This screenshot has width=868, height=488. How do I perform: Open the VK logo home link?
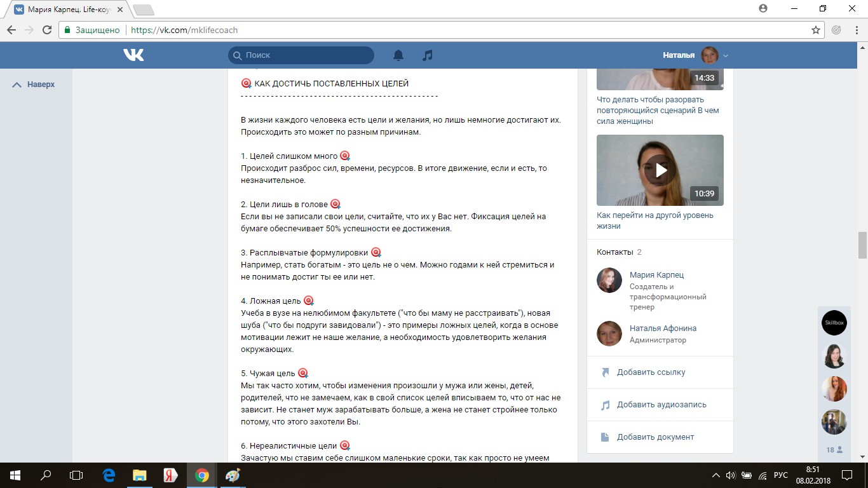(133, 55)
